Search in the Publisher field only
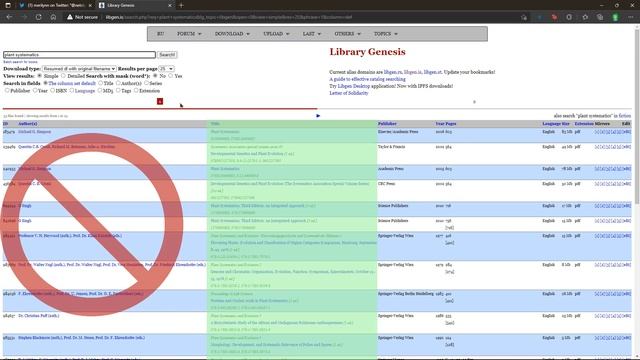 pos(7,91)
